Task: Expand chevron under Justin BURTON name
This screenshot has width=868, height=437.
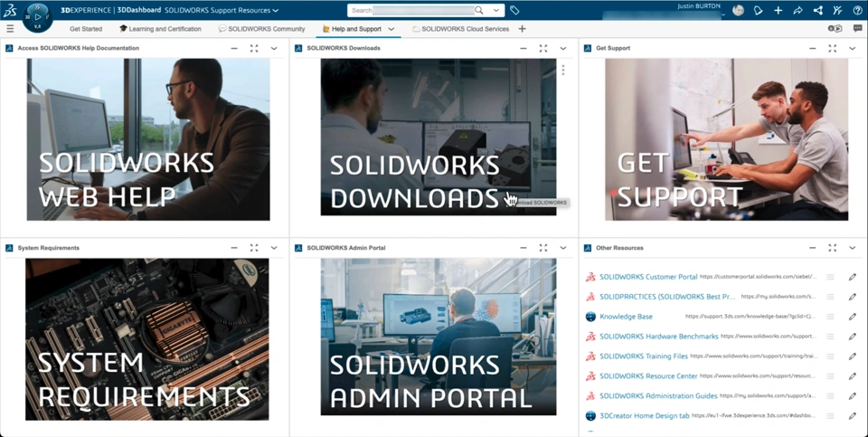Action: [x=722, y=15]
